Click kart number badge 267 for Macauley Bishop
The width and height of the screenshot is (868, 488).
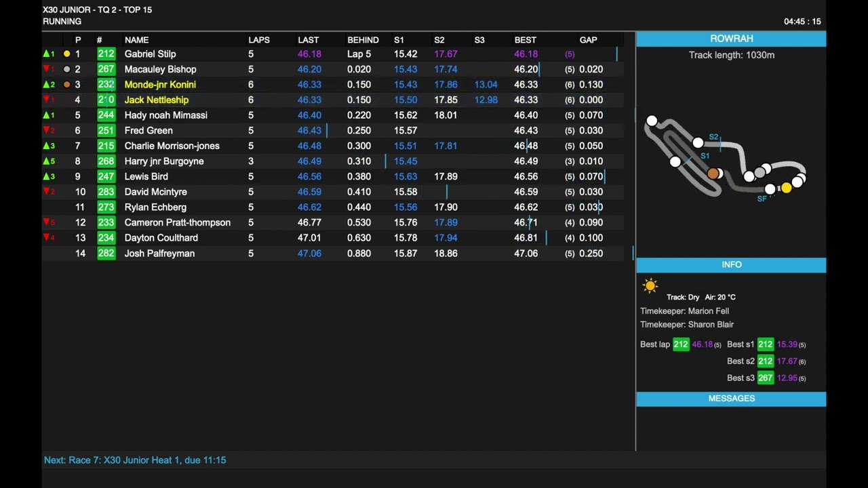pos(106,69)
